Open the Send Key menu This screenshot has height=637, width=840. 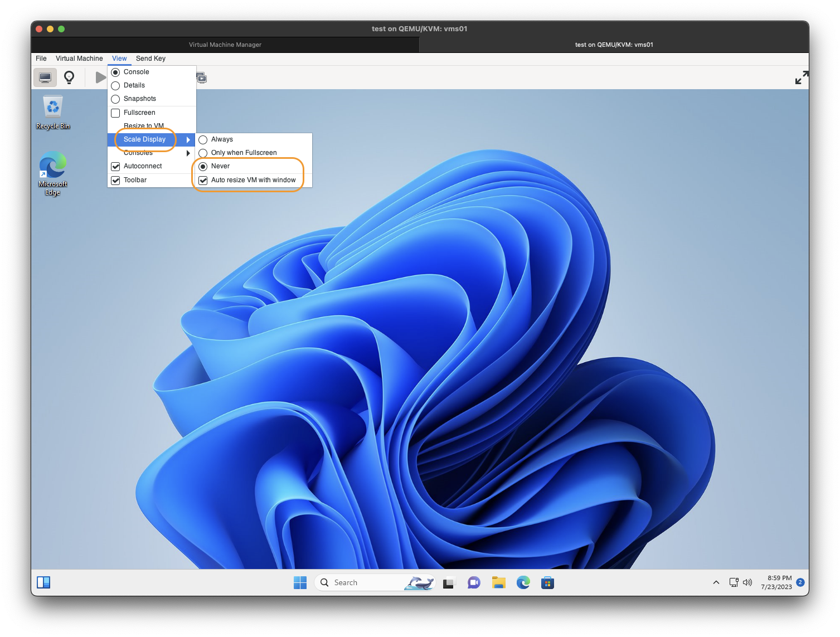(150, 59)
